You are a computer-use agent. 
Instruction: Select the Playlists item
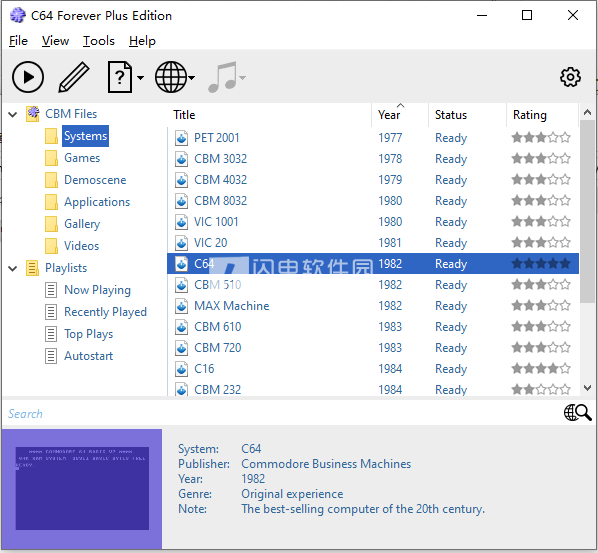point(66,268)
